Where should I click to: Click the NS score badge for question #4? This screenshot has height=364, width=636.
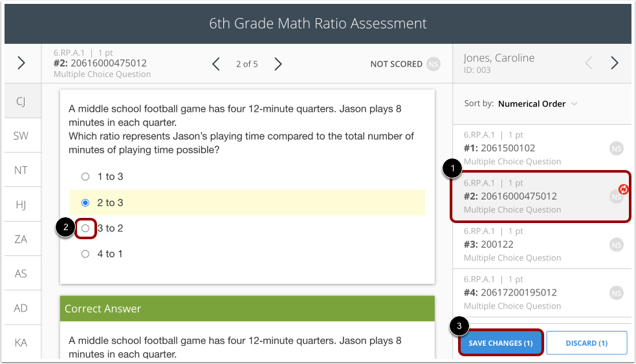point(617,293)
